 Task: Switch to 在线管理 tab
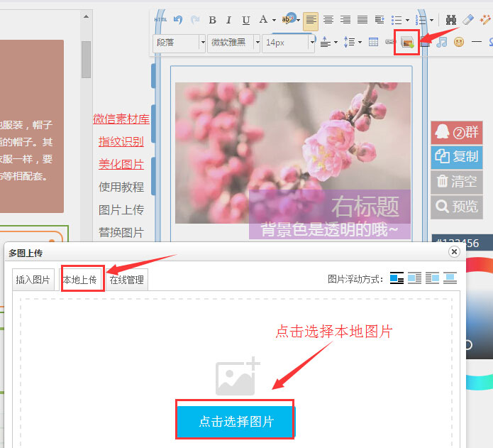point(126,280)
